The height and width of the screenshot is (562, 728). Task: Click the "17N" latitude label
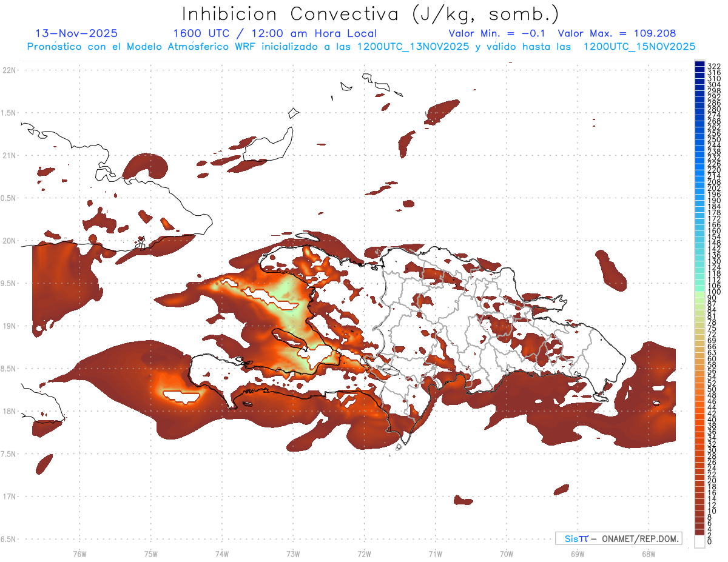[x=9, y=497]
